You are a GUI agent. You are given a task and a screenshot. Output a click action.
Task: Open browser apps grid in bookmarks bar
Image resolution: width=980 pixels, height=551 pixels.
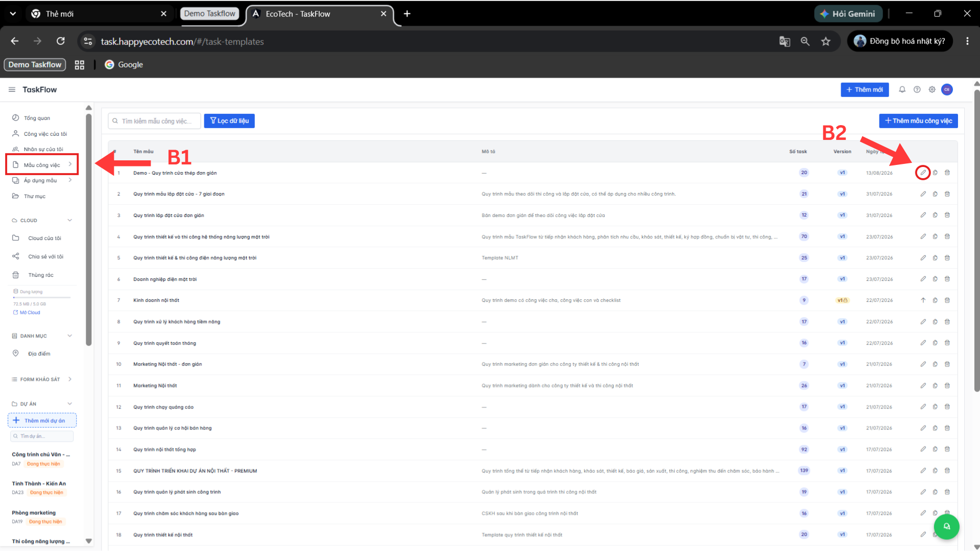(x=79, y=65)
